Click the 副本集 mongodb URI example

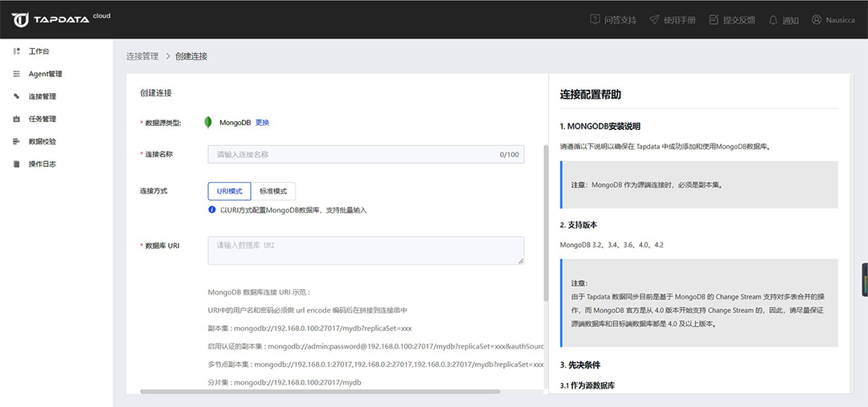click(310, 328)
